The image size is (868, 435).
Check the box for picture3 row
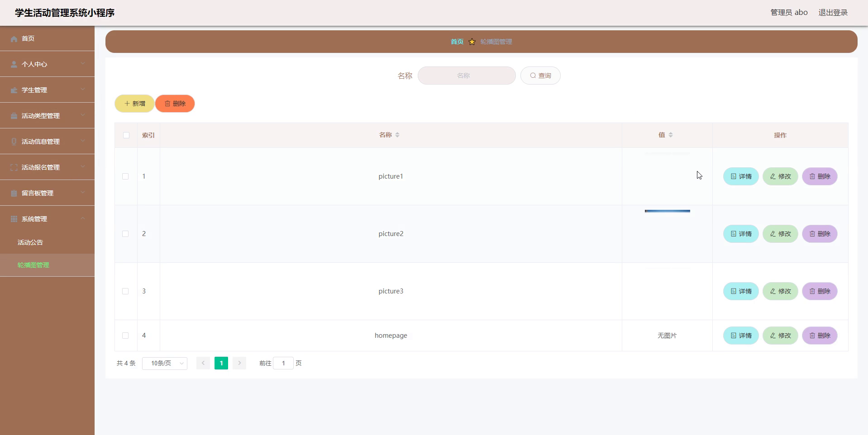[x=125, y=291]
